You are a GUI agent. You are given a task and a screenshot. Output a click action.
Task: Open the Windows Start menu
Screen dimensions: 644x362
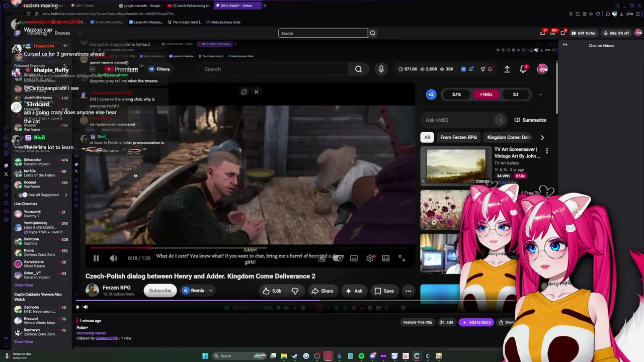[205, 356]
